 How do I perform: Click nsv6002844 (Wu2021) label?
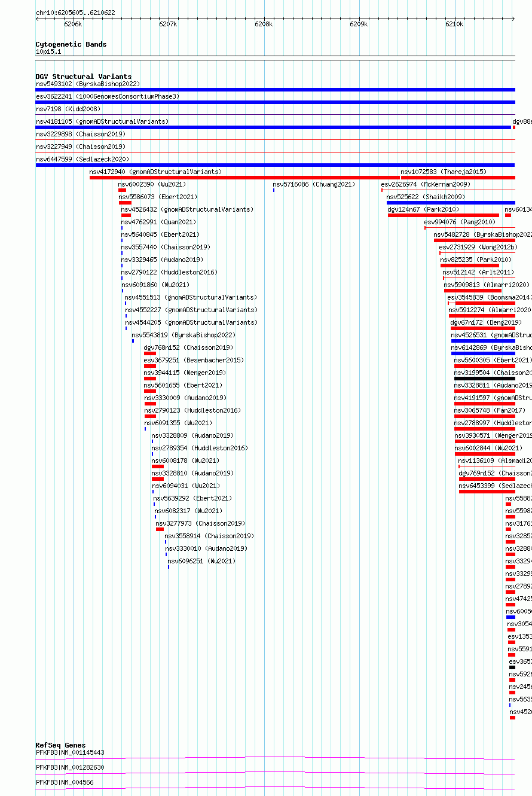488,449
